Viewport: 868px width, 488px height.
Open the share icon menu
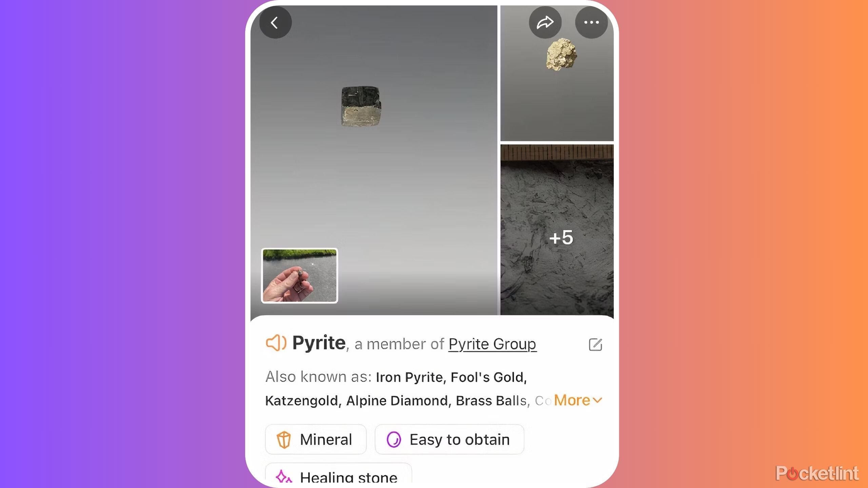click(544, 23)
